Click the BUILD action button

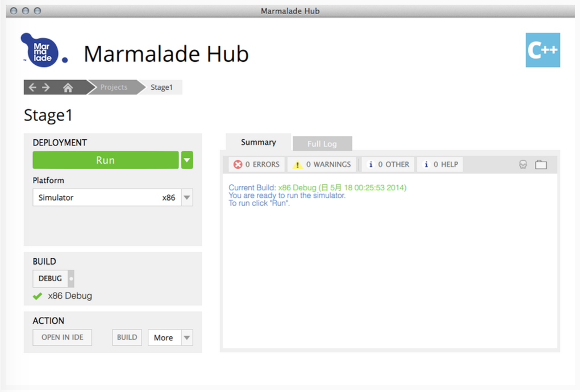[x=127, y=337]
